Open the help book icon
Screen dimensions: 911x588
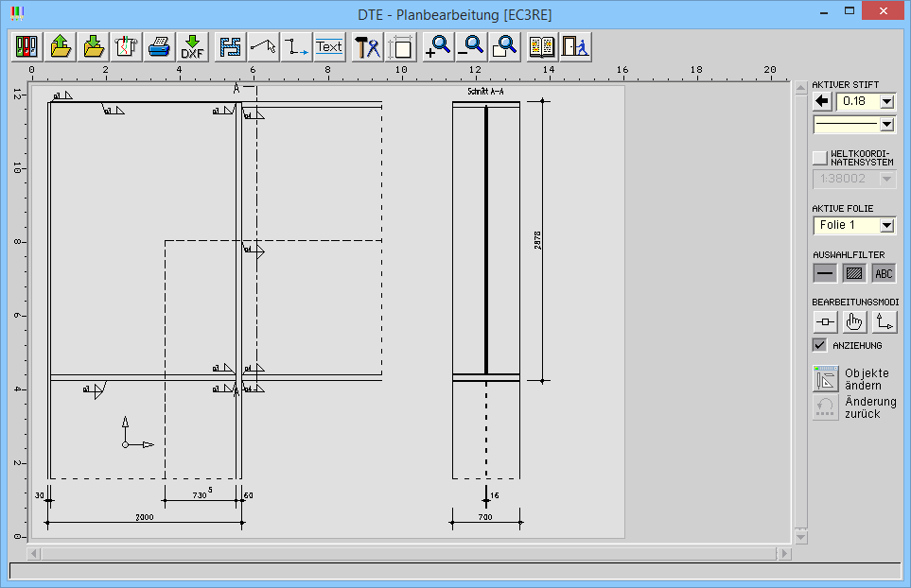541,46
